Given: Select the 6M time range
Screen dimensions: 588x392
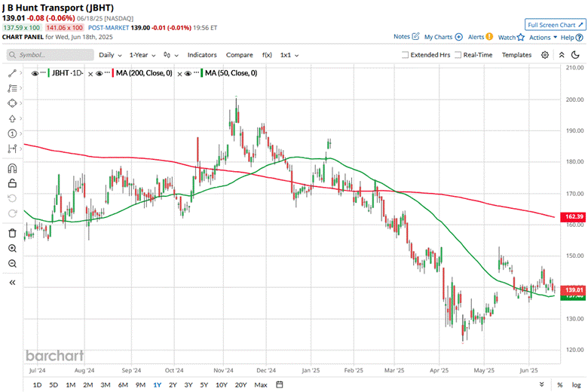Looking at the screenshot, I should coord(123,385).
